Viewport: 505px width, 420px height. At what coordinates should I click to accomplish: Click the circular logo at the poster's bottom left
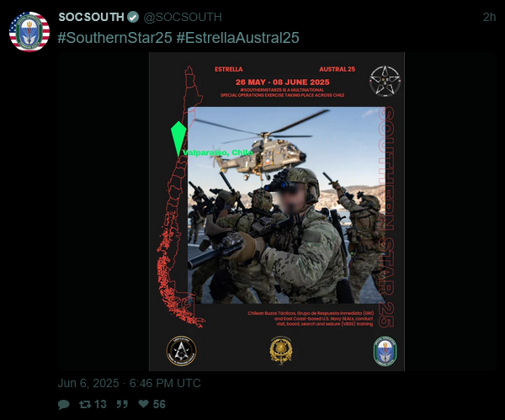coord(181,351)
